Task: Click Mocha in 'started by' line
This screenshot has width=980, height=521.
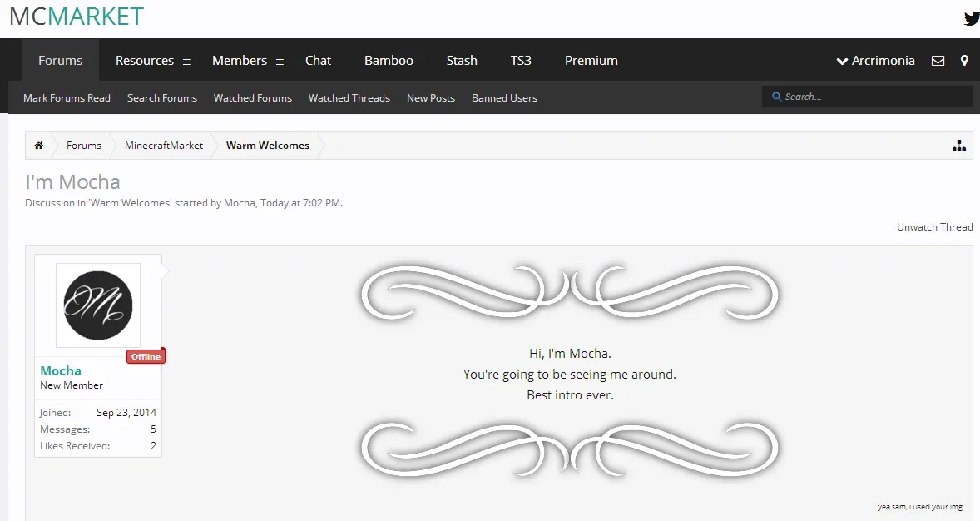Action: 240,202
